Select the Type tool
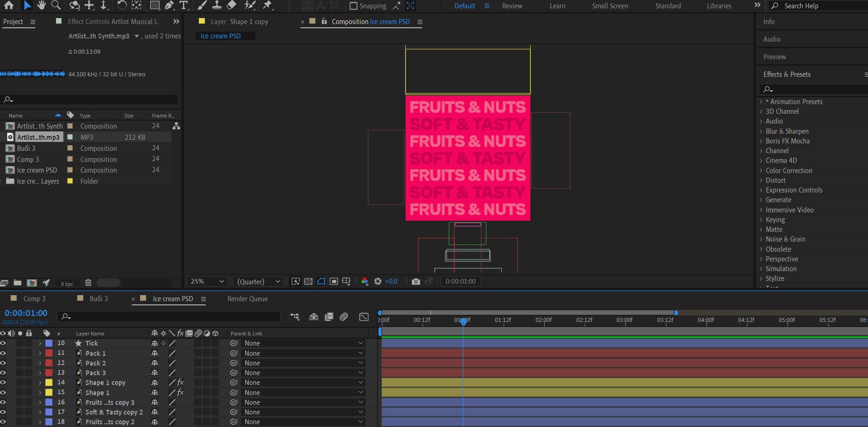The width and height of the screenshot is (868, 427). (x=184, y=6)
